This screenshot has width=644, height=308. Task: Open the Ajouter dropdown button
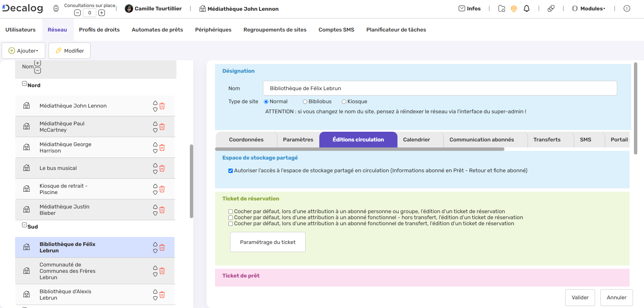(x=23, y=51)
